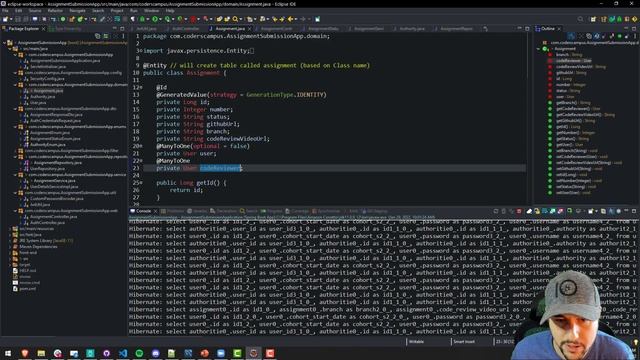This screenshot has height=360, width=640.
Task: Click Collapse All in Package Explorer
Action: click(98, 36)
